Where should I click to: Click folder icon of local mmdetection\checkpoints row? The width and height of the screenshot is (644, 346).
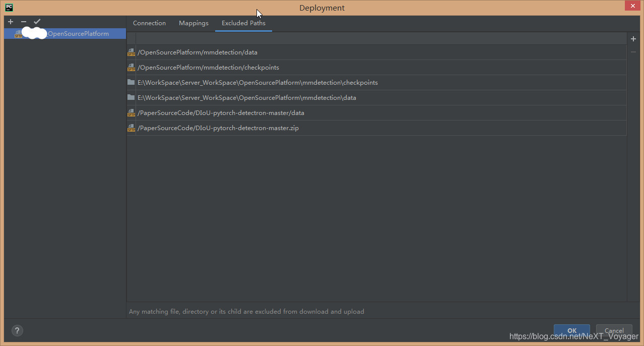[x=131, y=82]
